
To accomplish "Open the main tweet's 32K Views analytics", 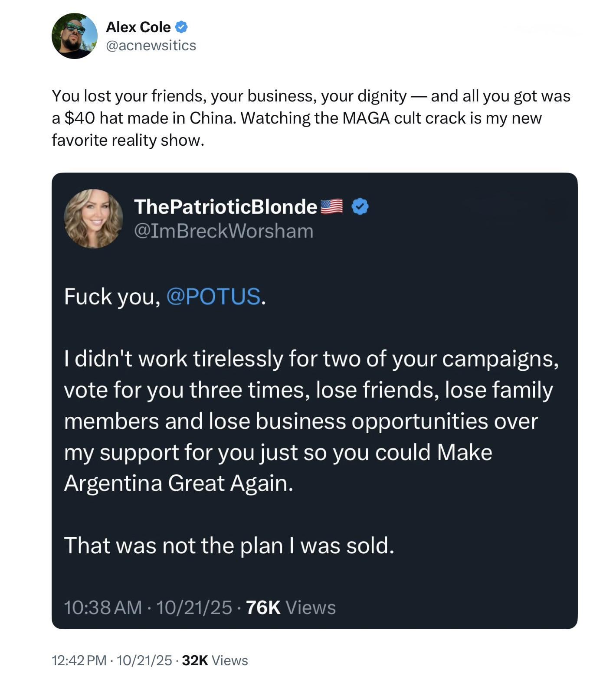I will (215, 660).
